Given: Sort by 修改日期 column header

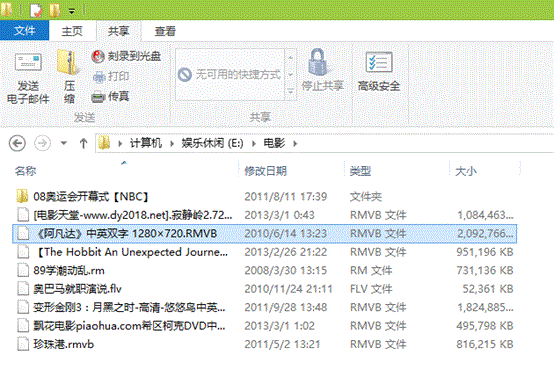Looking at the screenshot, I should (x=266, y=171).
